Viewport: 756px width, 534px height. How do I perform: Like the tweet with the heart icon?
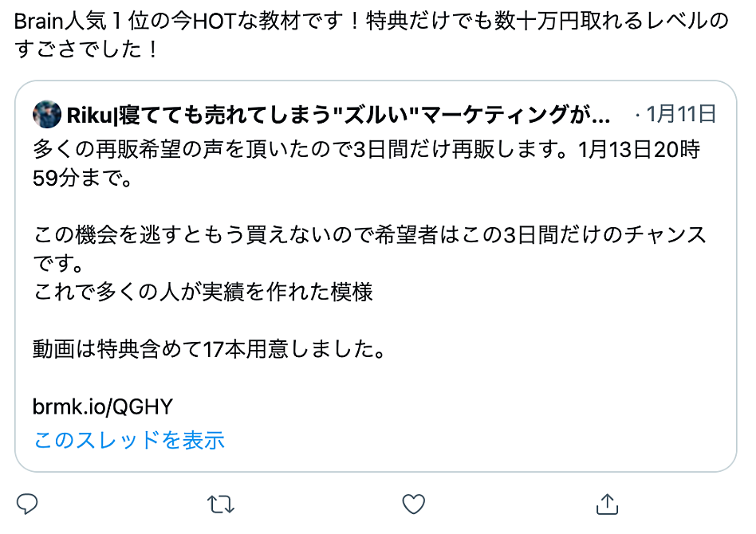coord(414,505)
